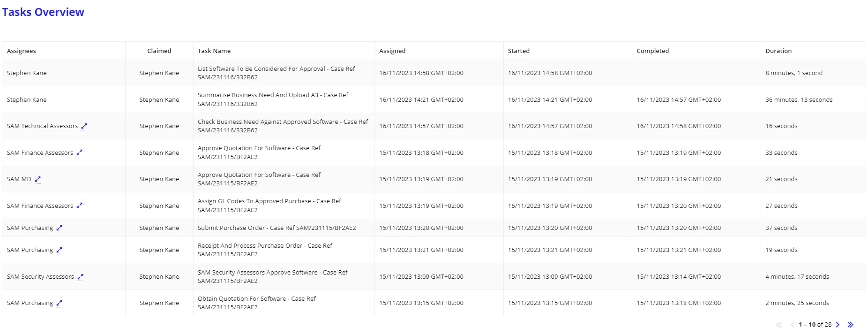Viewport: 868px width, 336px height.
Task: Expand SAM Finance Assessors at 13:18 Approve Quotation row
Action: (x=79, y=153)
